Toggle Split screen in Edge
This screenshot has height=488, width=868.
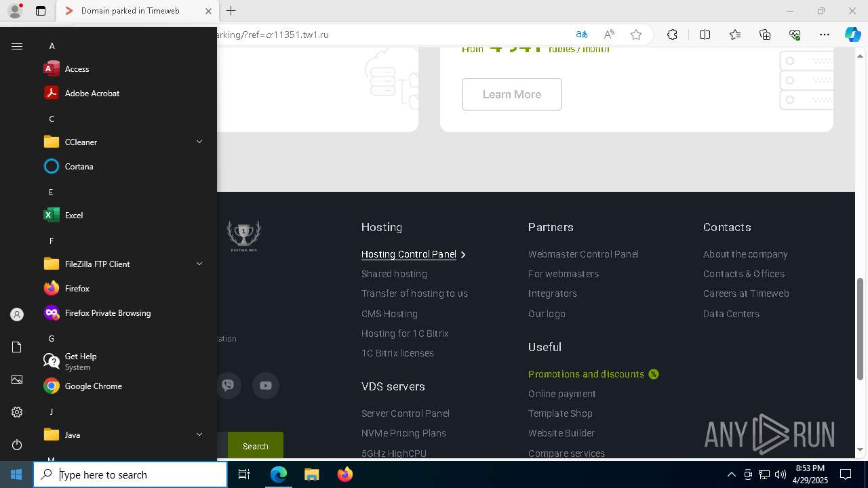coord(705,35)
